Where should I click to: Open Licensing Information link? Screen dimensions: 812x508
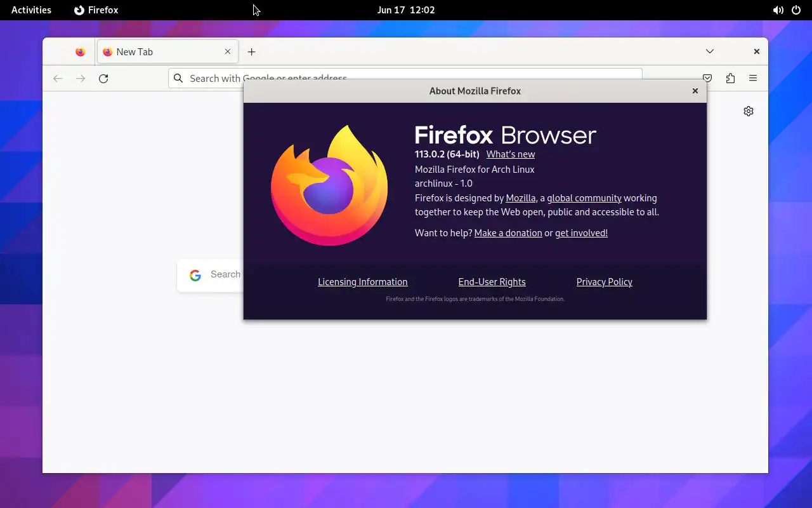[x=363, y=282]
